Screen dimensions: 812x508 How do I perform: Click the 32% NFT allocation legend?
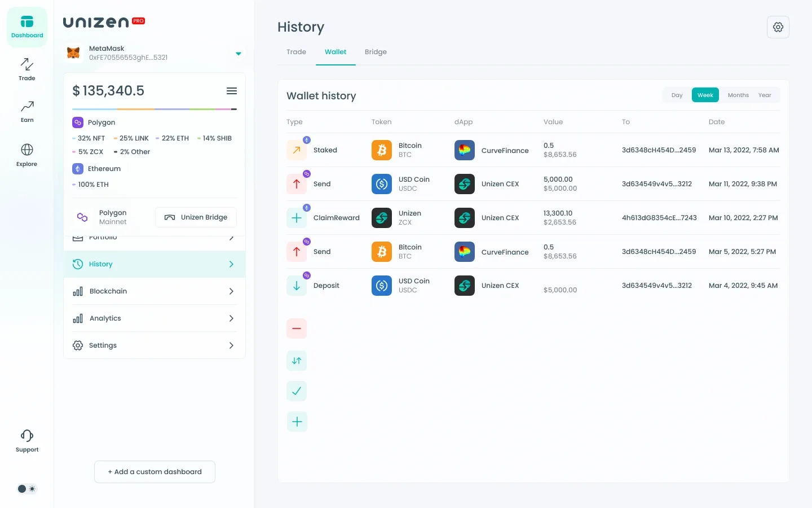click(x=89, y=138)
